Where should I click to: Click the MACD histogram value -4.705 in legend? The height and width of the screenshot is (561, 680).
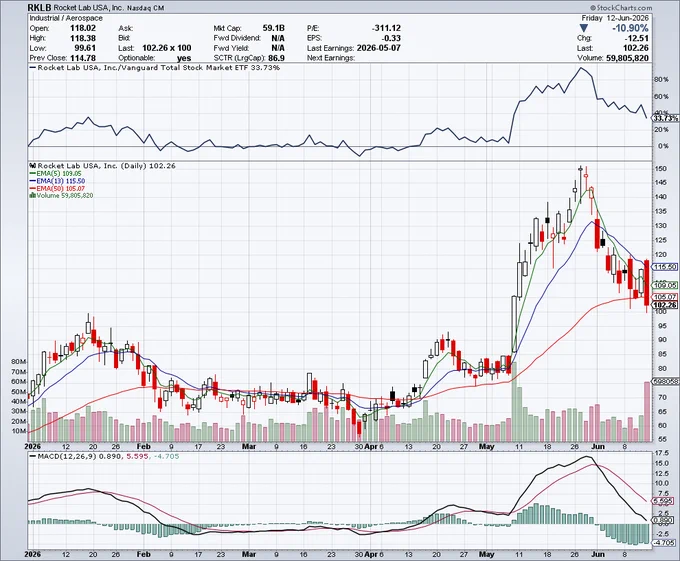[166, 457]
